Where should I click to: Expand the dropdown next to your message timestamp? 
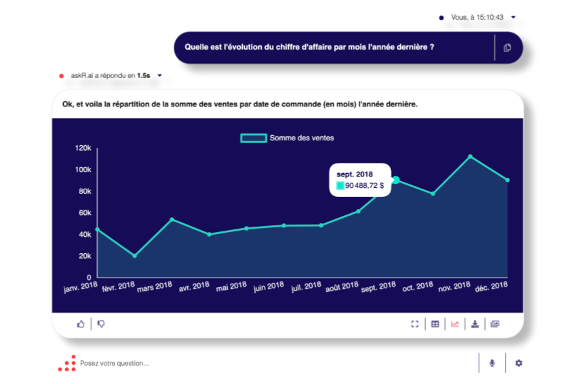[513, 17]
